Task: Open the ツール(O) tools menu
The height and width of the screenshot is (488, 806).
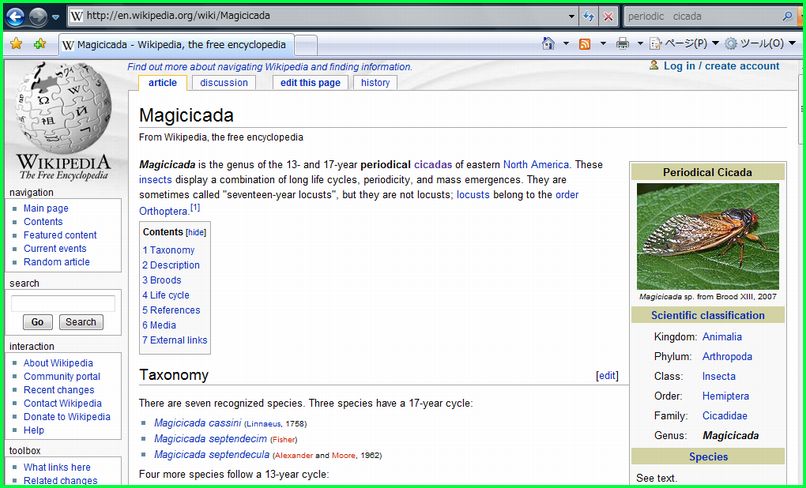Action: [x=760, y=44]
